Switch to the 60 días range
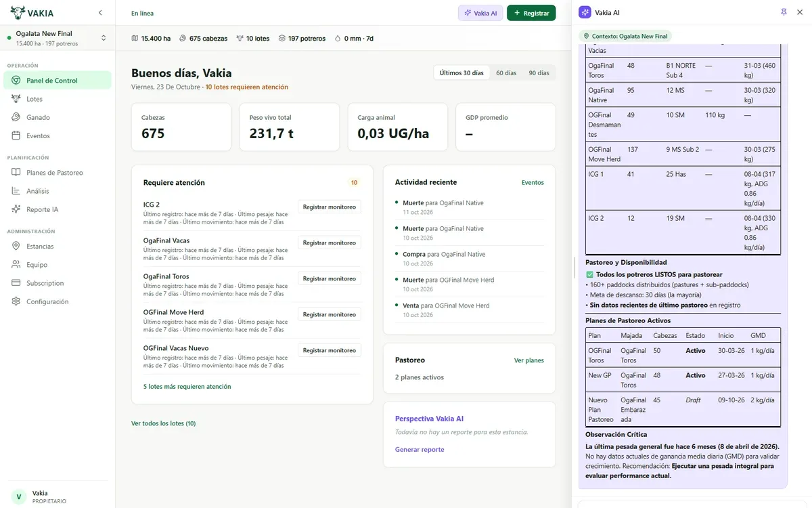The image size is (812, 508). 506,72
